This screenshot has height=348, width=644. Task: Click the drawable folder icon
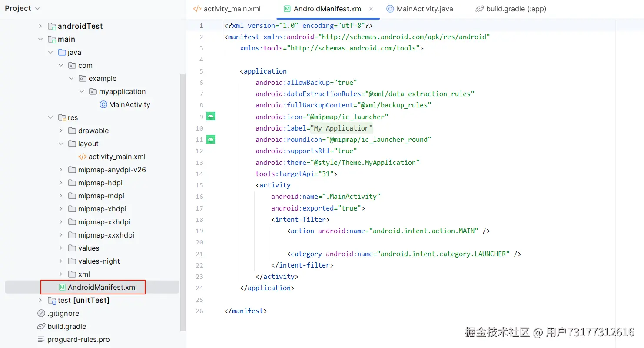(72, 130)
